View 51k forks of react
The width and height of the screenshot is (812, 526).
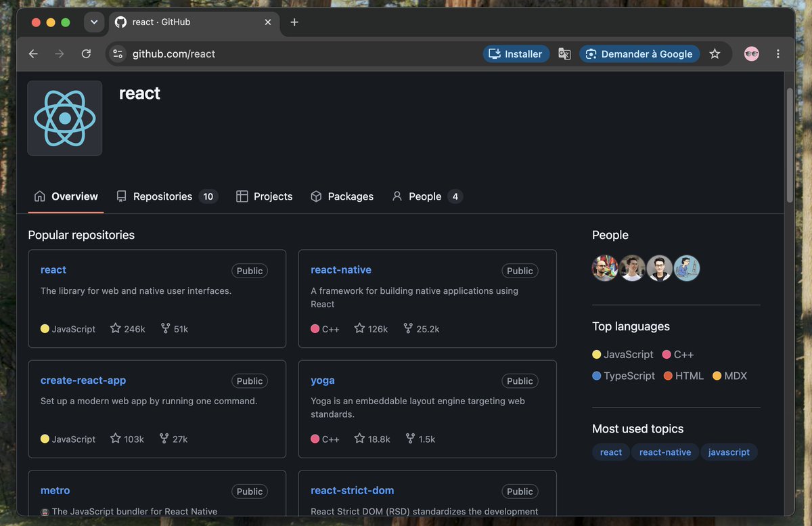[x=175, y=328]
